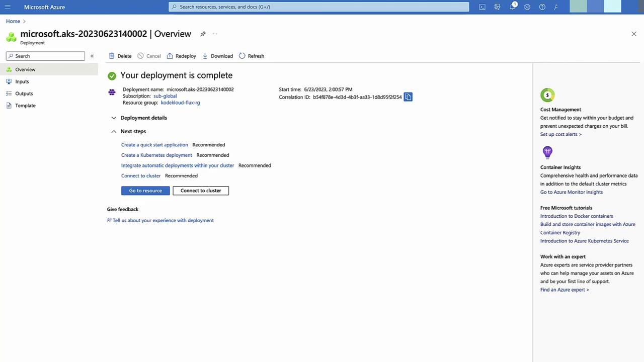Image resolution: width=644 pixels, height=362 pixels.
Task: Close the deployment blade
Action: pyautogui.click(x=634, y=34)
